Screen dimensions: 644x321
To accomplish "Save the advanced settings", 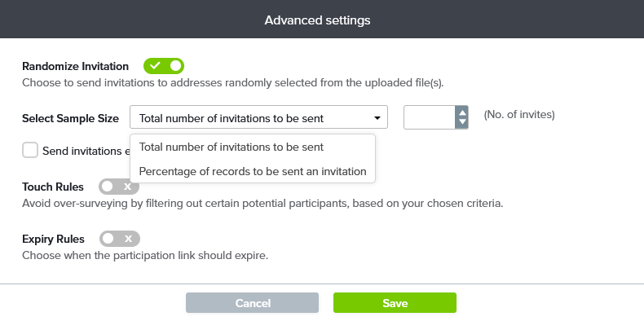I will click(395, 303).
